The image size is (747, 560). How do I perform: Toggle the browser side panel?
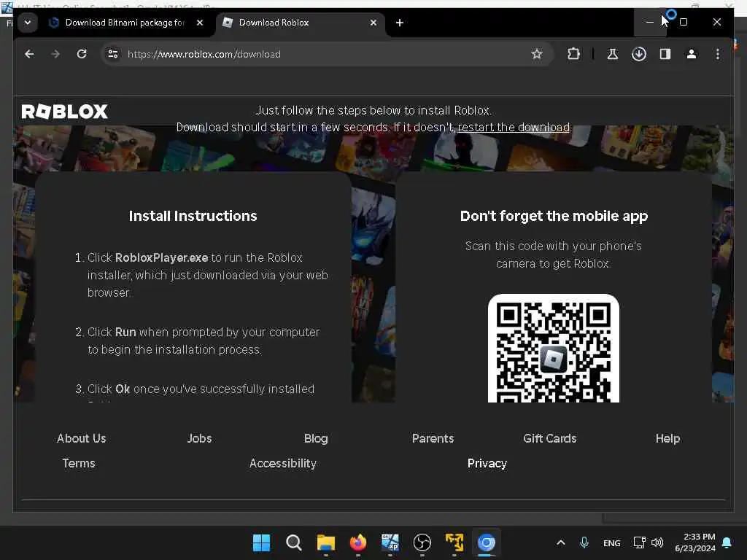[x=665, y=54]
